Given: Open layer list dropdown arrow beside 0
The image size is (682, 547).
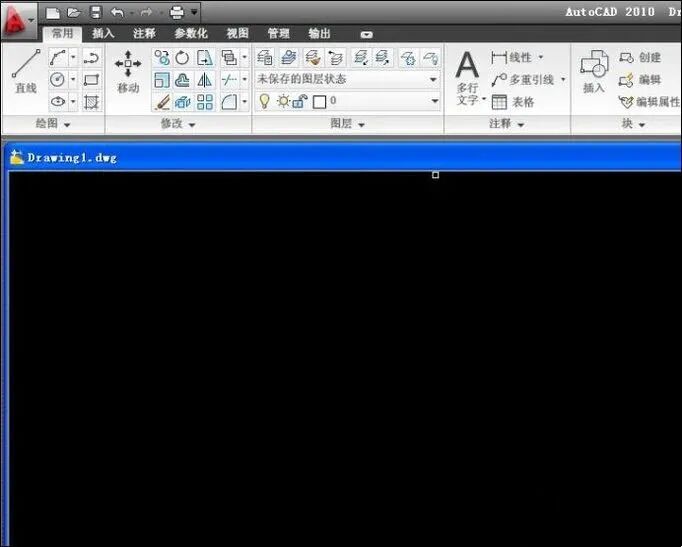Looking at the screenshot, I should [x=434, y=101].
